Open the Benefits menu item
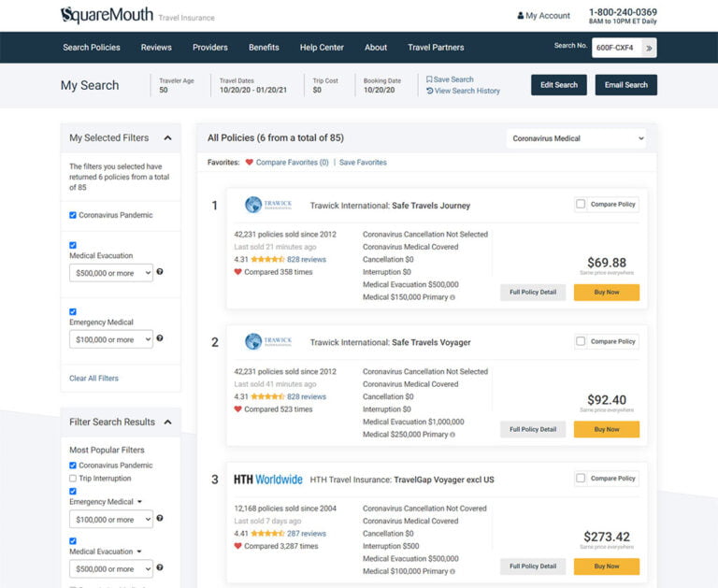The height and width of the screenshot is (588, 718). tap(264, 48)
